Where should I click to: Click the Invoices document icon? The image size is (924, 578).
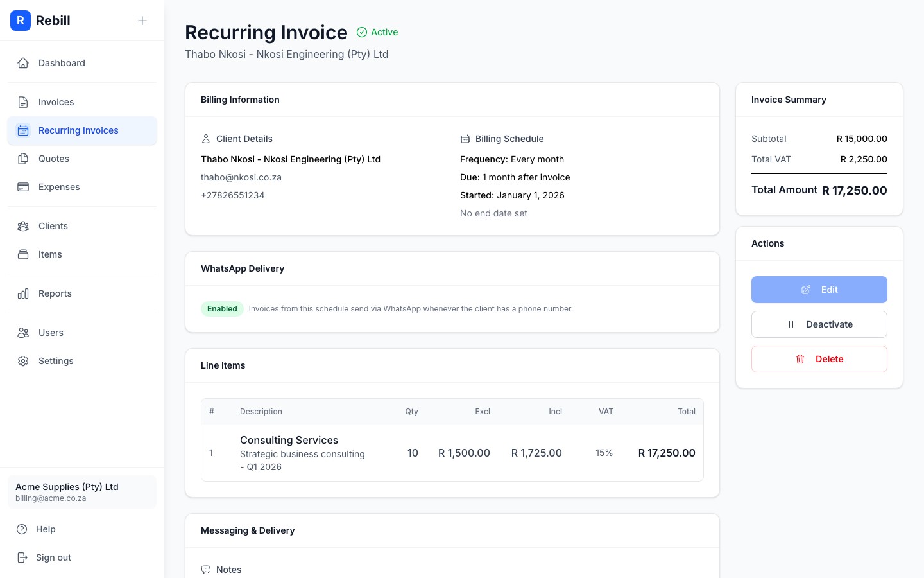coord(23,102)
